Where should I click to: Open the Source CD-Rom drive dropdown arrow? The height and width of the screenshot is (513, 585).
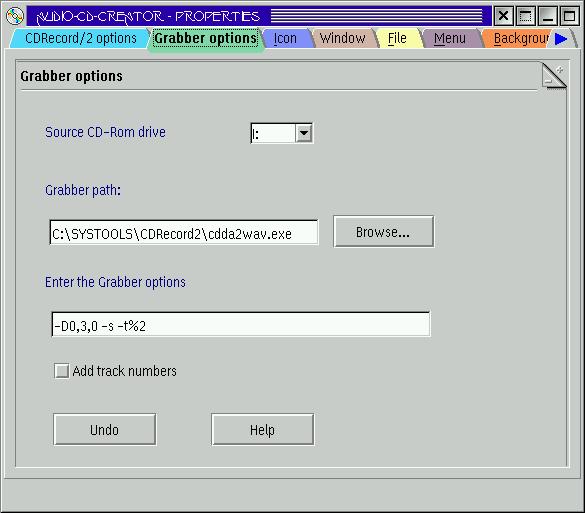pos(304,133)
